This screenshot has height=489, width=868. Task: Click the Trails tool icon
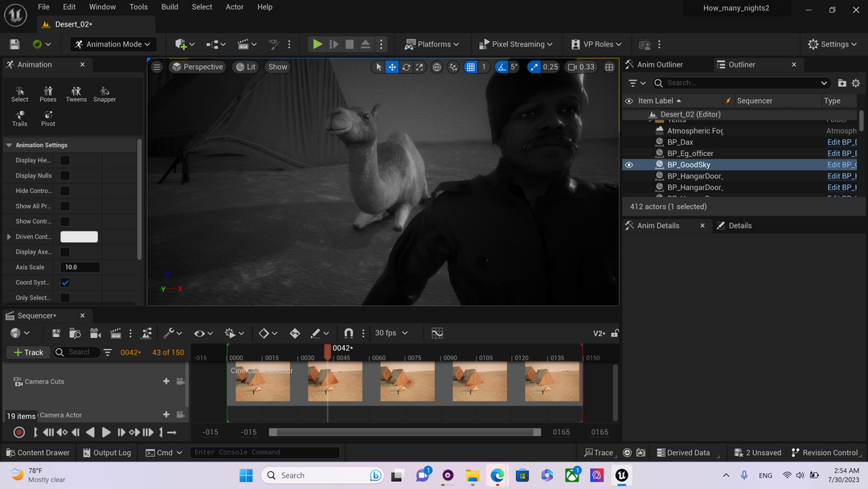20,118
